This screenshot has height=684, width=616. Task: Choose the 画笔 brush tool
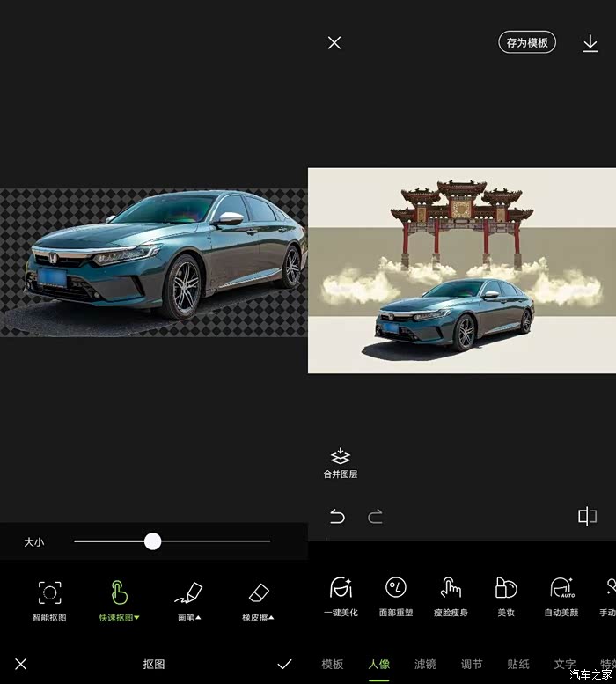[189, 600]
